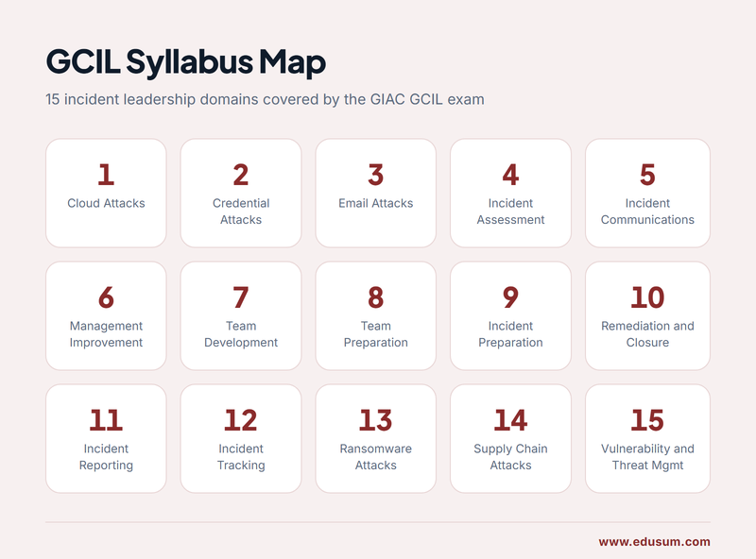The image size is (756, 559).
Task: Open the Incident Reporting card
Action: [106, 438]
